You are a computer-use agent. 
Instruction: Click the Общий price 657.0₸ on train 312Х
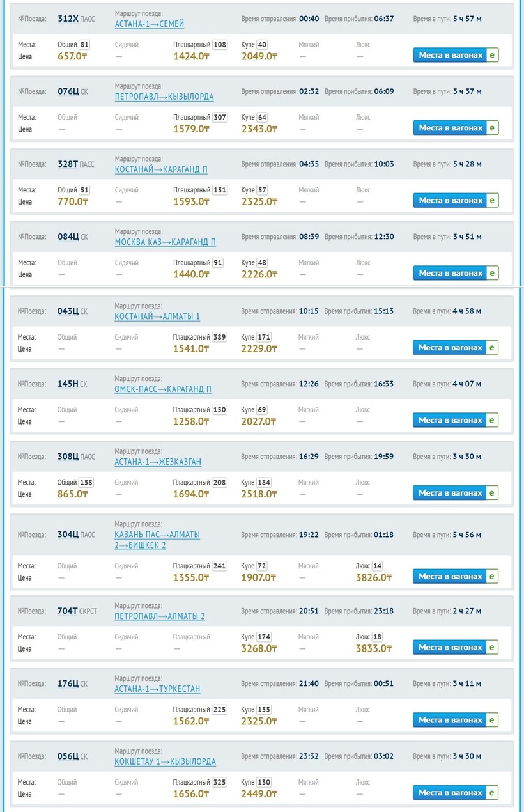coord(73,56)
